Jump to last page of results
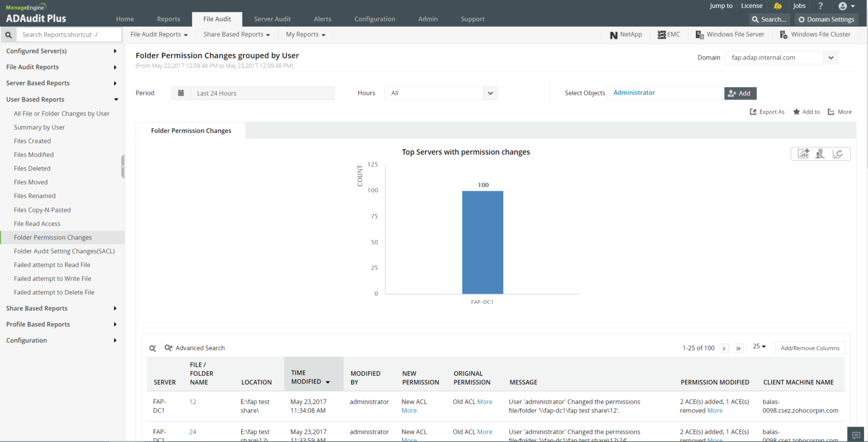The height and width of the screenshot is (442, 868). [x=738, y=348]
